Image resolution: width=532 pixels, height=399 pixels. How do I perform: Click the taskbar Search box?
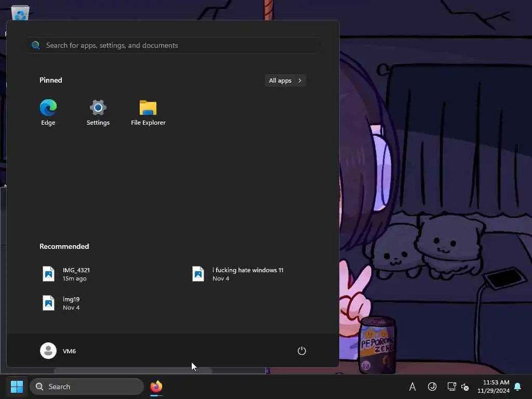click(x=87, y=387)
